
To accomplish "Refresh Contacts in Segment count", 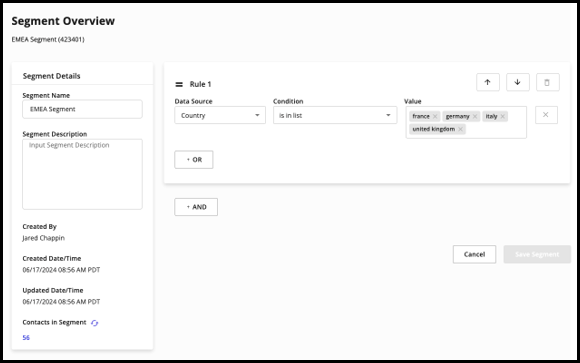I will 94,323.
